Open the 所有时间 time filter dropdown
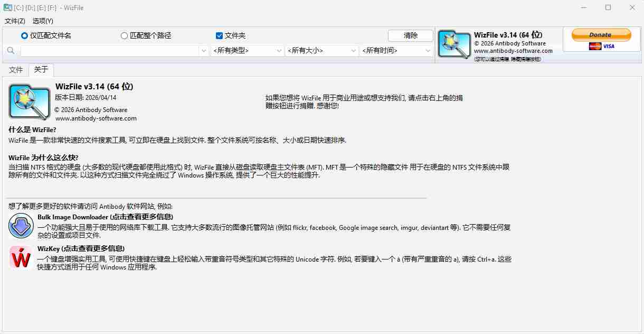644x334 pixels. pos(396,51)
